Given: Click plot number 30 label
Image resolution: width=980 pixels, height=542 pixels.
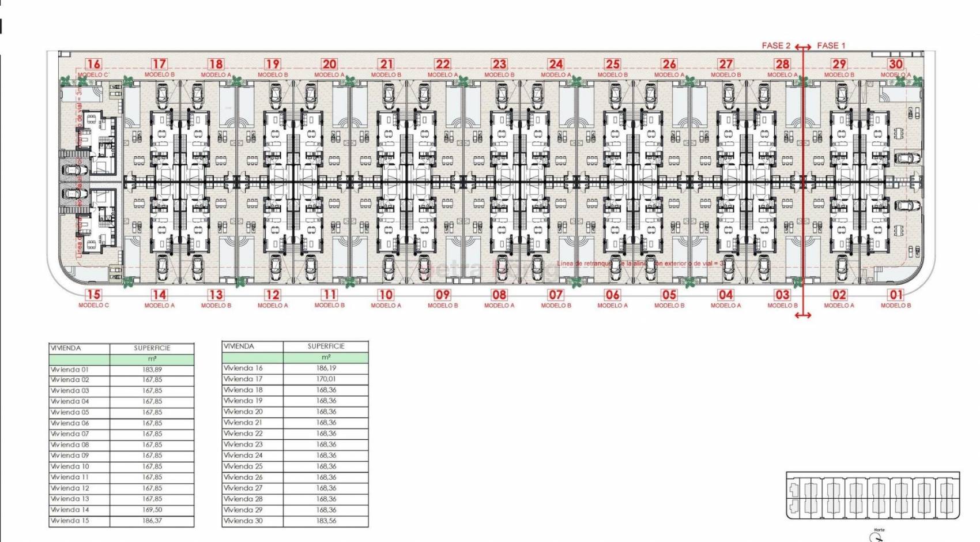Looking at the screenshot, I should point(896,64).
